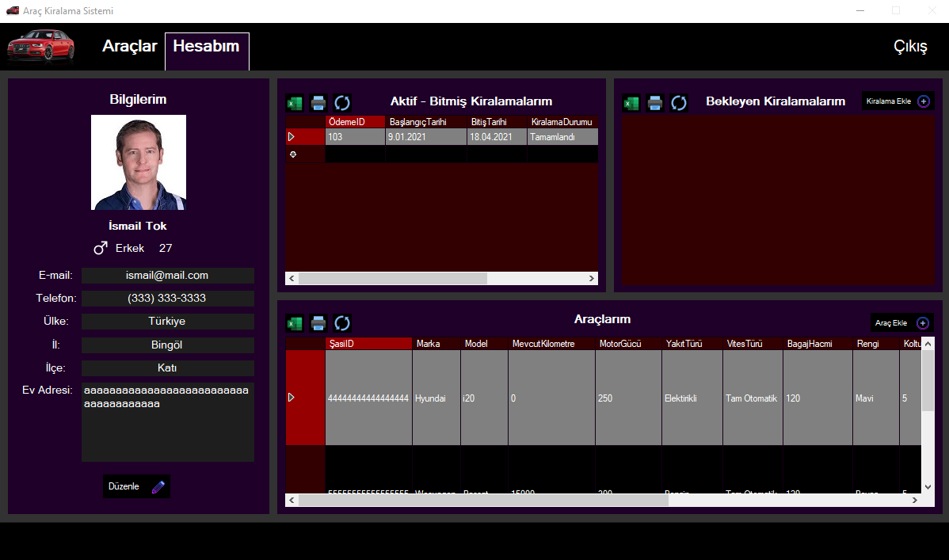Refresh the Aktif - Bitmiş Kiralamalarım list
The height and width of the screenshot is (560, 949).
pos(342,103)
